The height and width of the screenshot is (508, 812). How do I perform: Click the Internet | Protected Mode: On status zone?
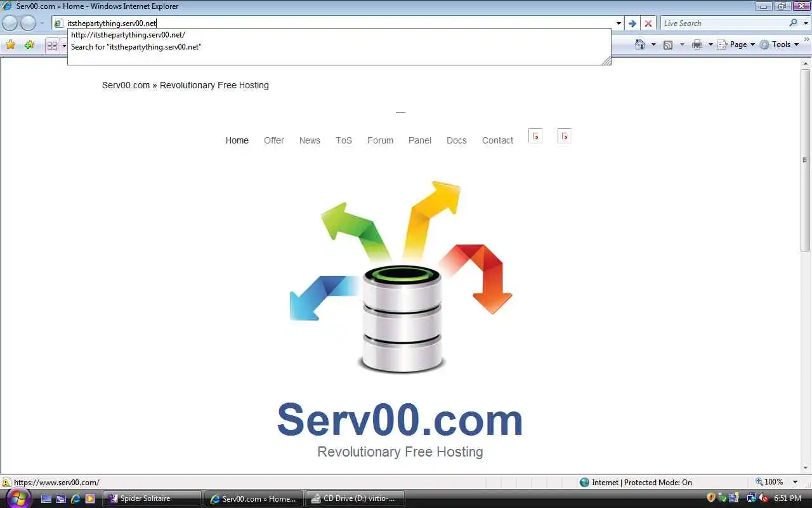[x=636, y=483]
